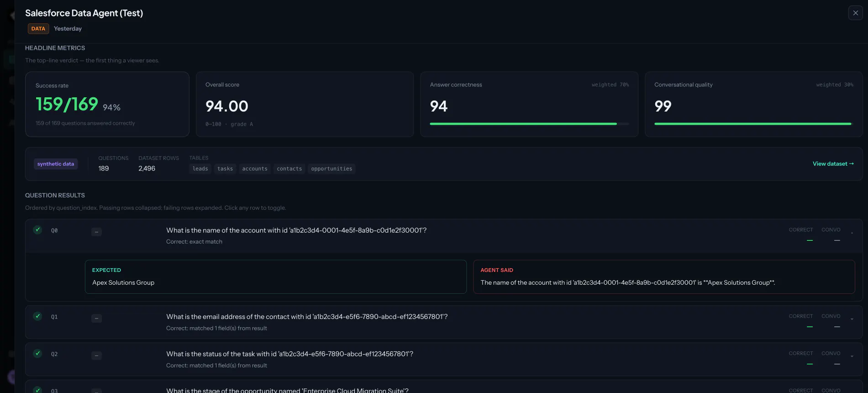Click the green check icon for Q2
This screenshot has width=868, height=393.
click(x=38, y=353)
